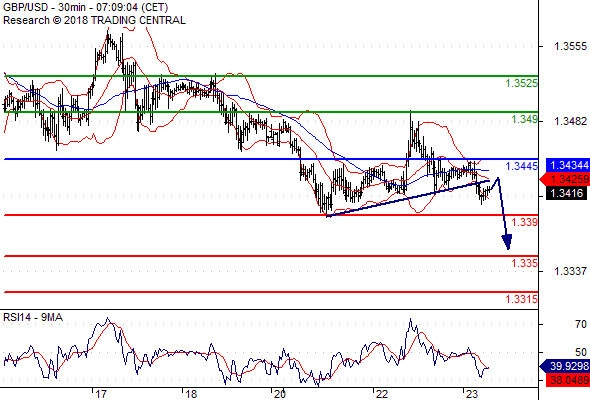
Task: Click the red 1.34259 value tag
Action: (565, 179)
